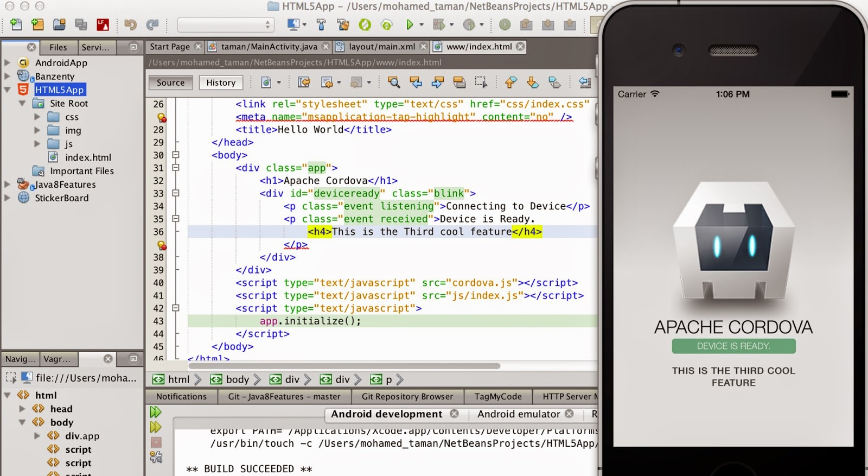Open the Git Repository Browser tab
The image size is (868, 476).
(x=407, y=397)
